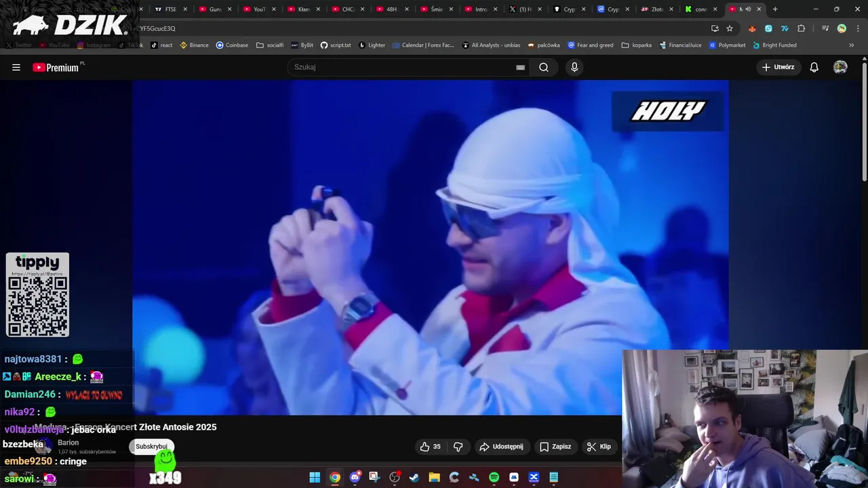Like the video with thumbs up
Viewport: 868px width, 488px height.
[430, 447]
